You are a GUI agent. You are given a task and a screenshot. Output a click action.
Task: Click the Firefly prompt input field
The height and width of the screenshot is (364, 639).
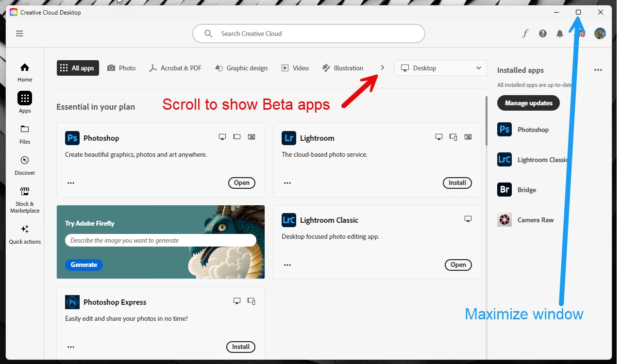click(161, 240)
